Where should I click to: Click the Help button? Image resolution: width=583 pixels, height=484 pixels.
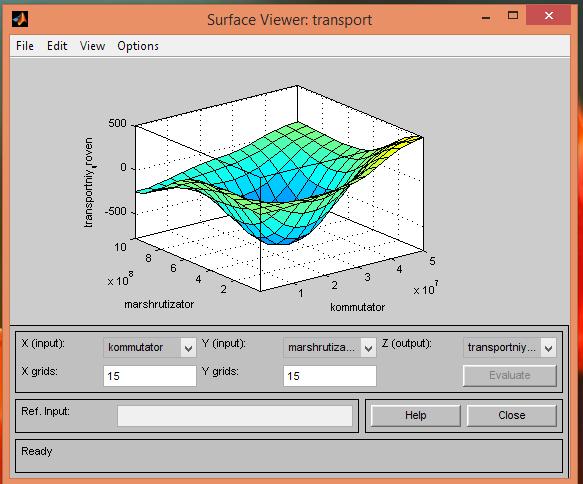click(x=415, y=415)
